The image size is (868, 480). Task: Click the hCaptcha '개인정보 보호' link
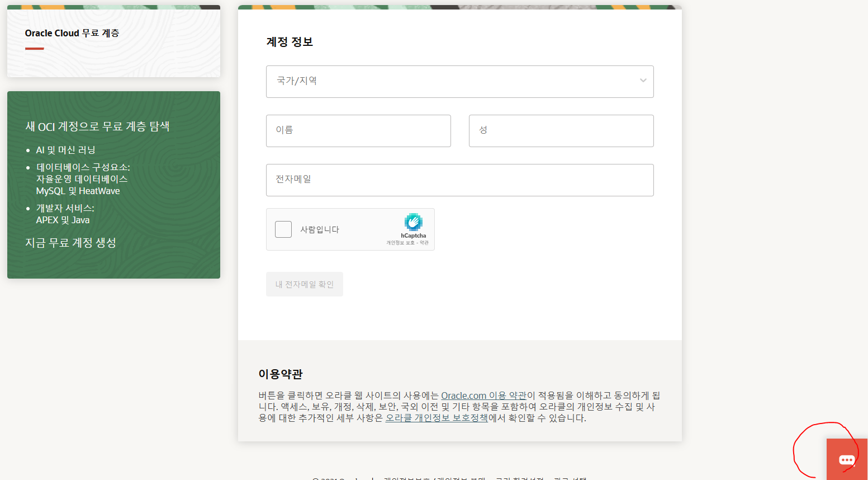[x=400, y=243]
